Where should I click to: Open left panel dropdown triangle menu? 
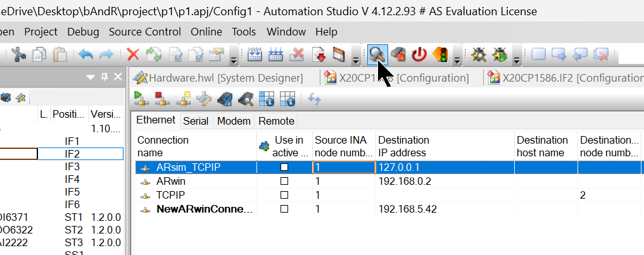tap(91, 77)
